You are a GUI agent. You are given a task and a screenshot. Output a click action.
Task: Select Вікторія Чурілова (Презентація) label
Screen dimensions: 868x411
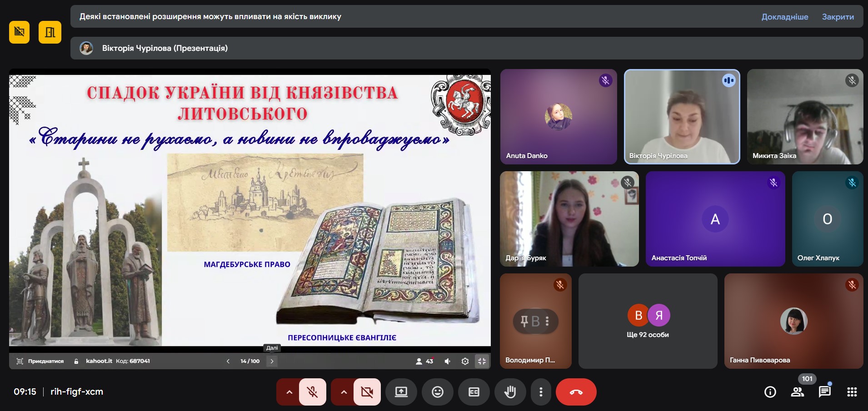point(165,48)
